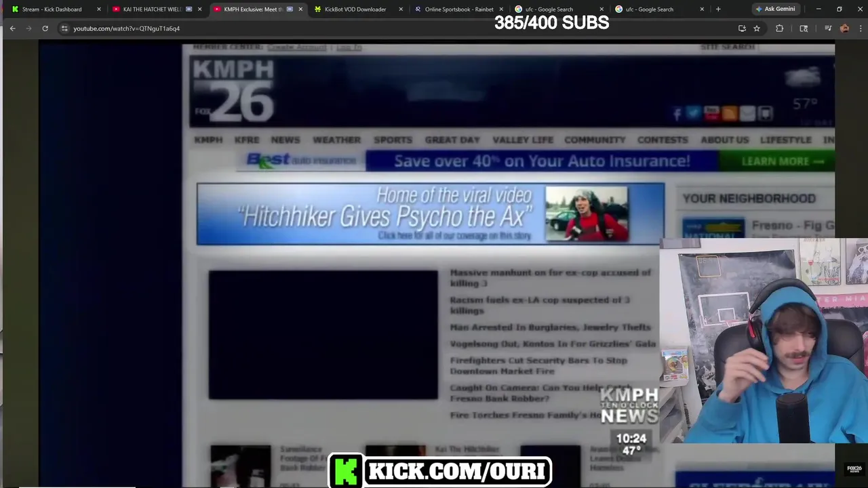Viewport: 868px width, 488px height.
Task: Close the KAI THE HATCHET WIELD tab
Action: (x=199, y=9)
